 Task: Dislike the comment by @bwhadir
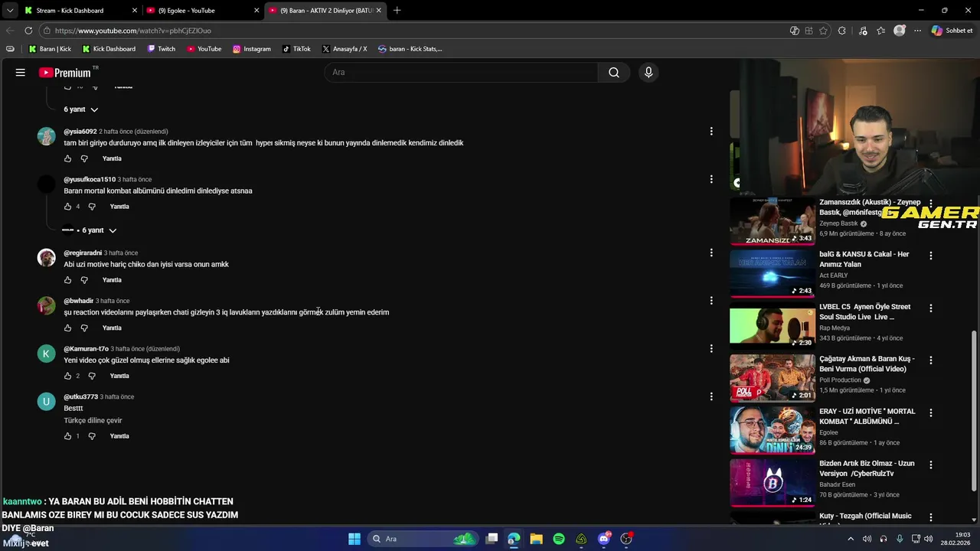coord(84,328)
